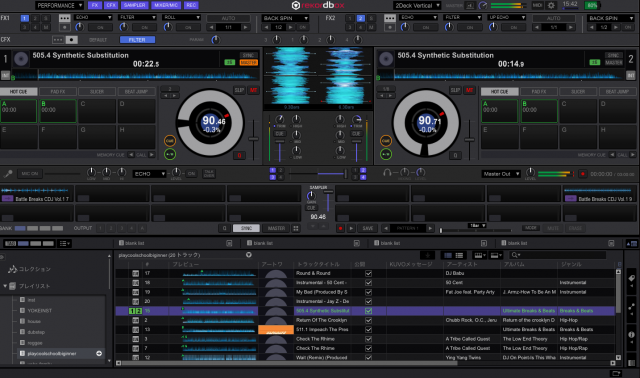
Task: Toggle the CFX panel button
Action: (111, 5)
